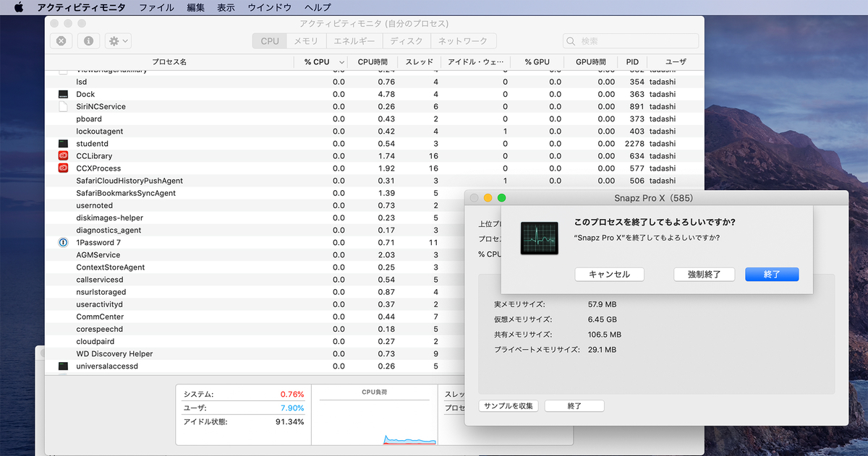Click the stop process toolbar icon
Screen dimensions: 868x456
coord(61,41)
